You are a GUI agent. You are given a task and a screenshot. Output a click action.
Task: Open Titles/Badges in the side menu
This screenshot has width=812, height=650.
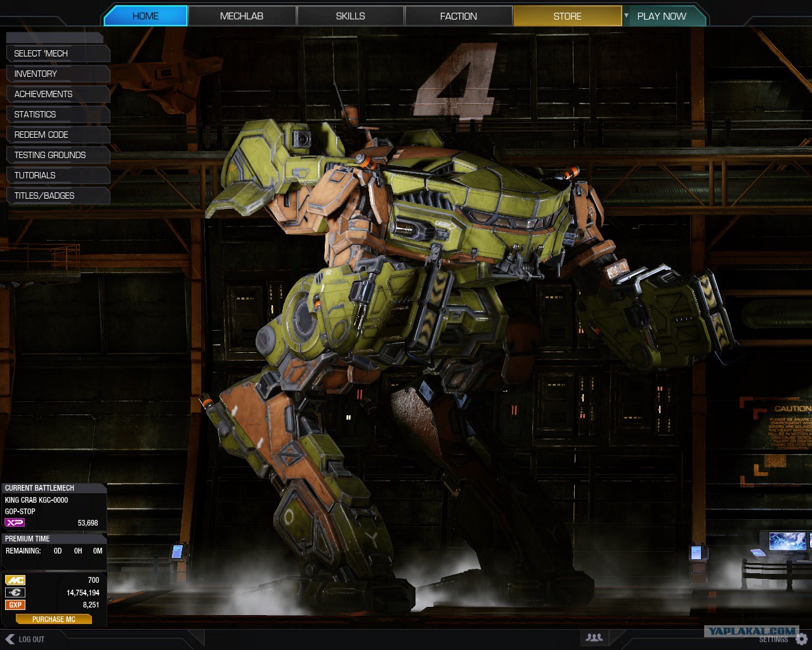pos(58,196)
